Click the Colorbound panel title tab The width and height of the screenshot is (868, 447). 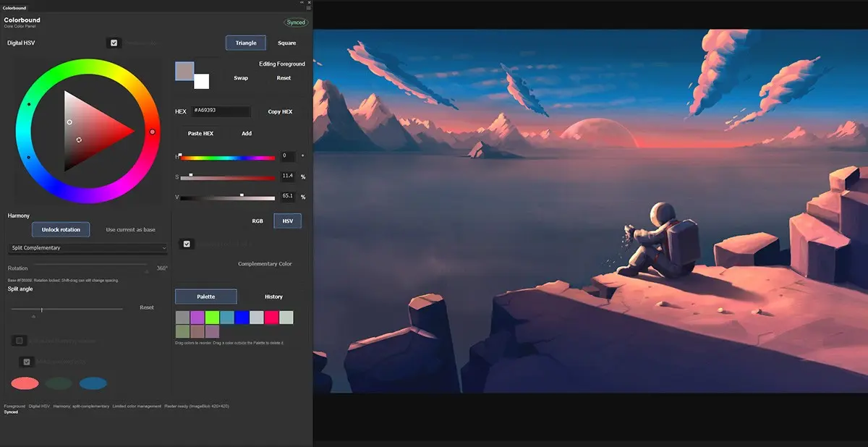(14, 8)
